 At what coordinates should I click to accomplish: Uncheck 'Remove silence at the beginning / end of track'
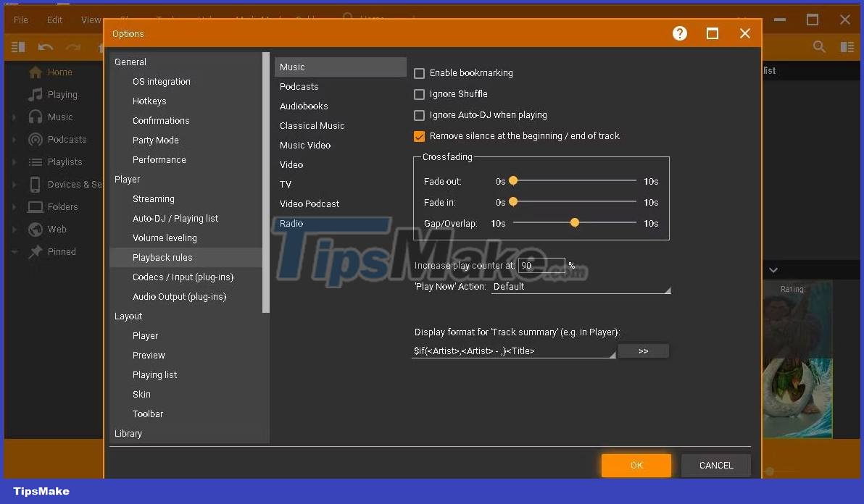tap(419, 135)
